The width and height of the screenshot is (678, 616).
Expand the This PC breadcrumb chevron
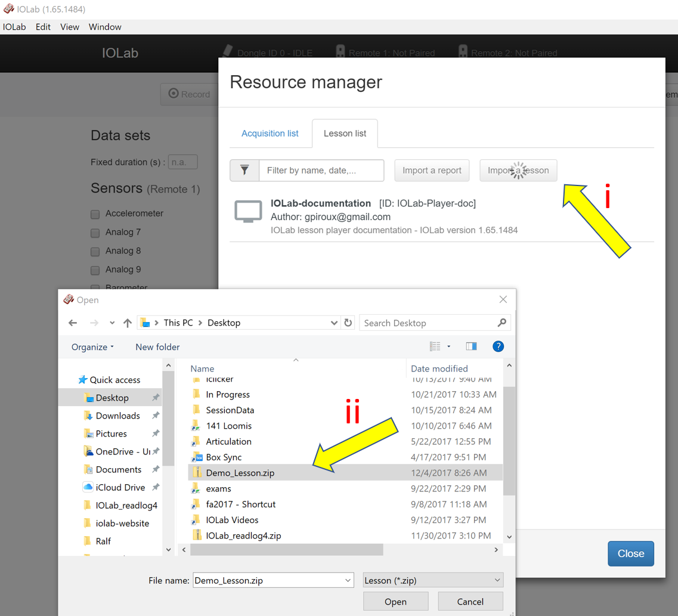point(200,323)
